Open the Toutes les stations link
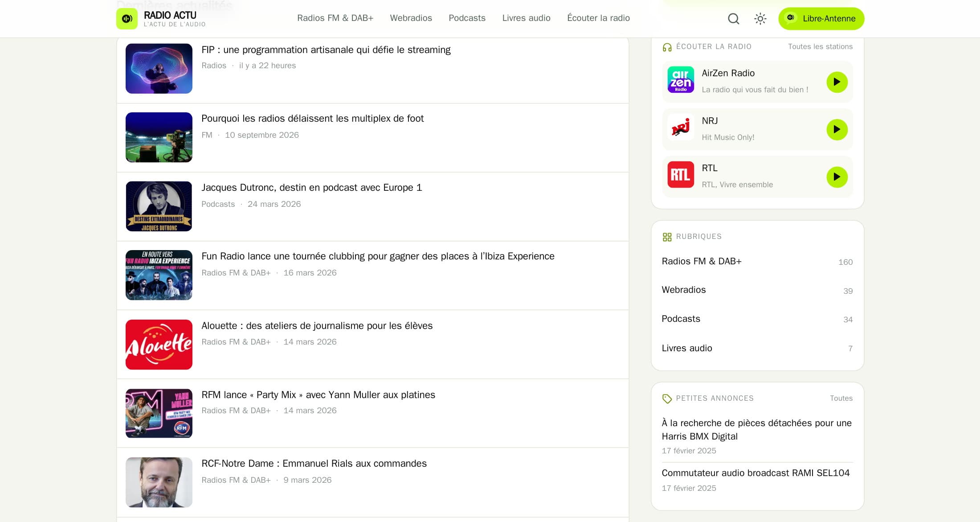 coord(820,47)
